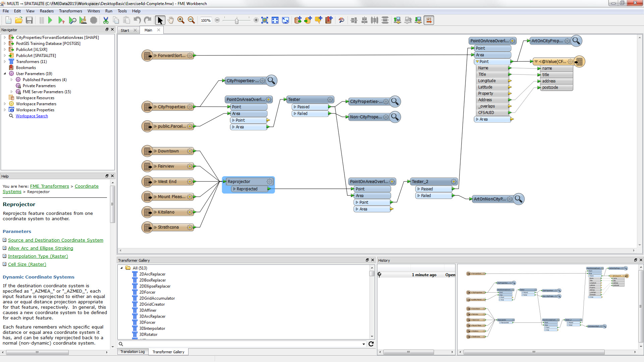Expand the Transformers (11) tree node
Image resolution: width=644 pixels, height=362 pixels.
coord(5,62)
